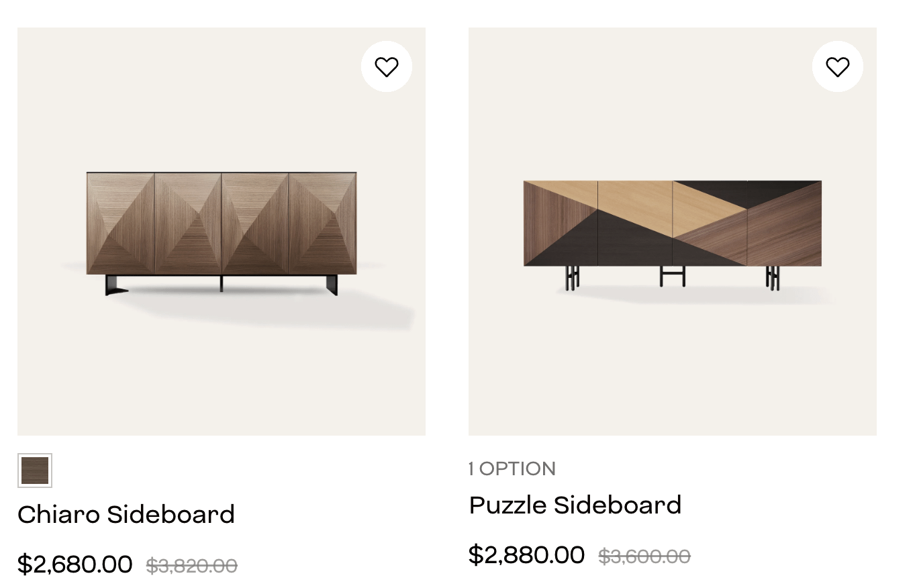Click the Chiaro sideboard's leftmost pyramid door
Screen dimensions: 917x588
(x=121, y=223)
